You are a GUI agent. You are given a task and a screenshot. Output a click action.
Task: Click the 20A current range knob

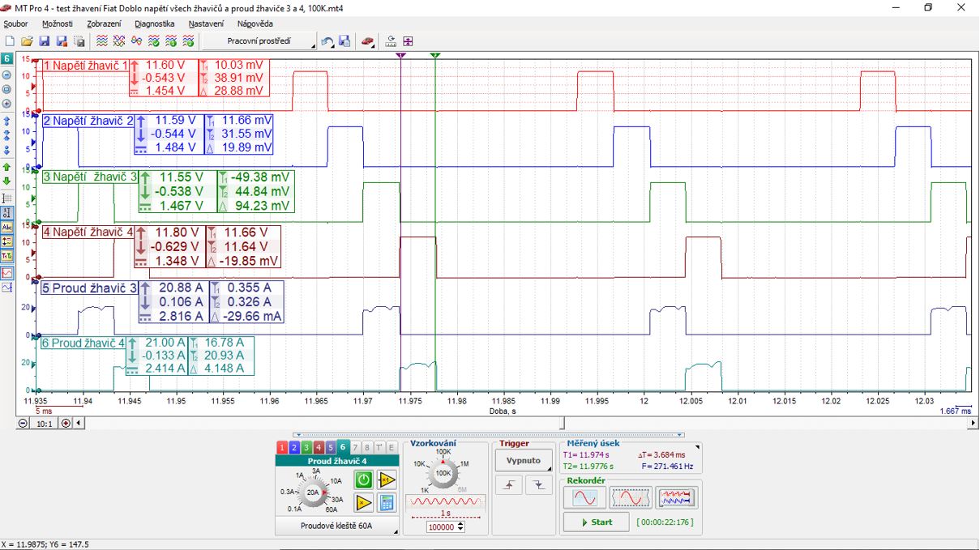click(312, 492)
